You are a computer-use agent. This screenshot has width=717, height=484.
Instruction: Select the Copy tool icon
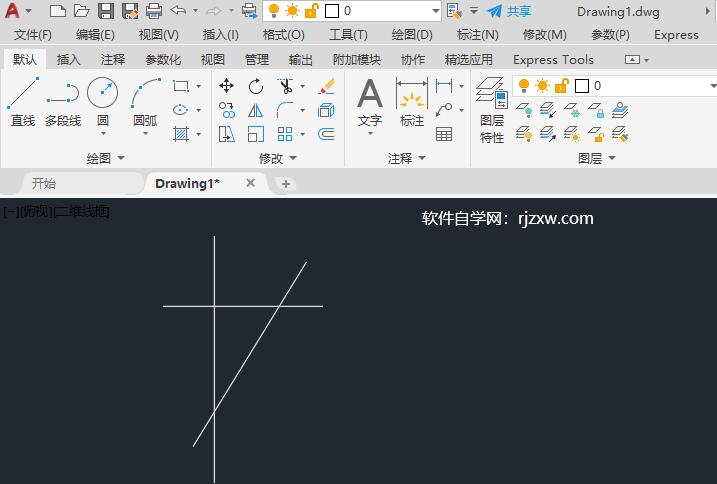[226, 110]
